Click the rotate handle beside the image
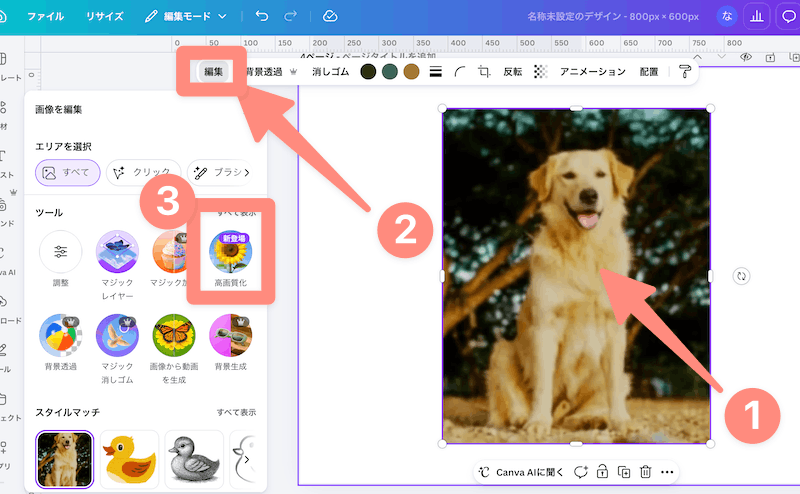The width and height of the screenshot is (800, 494). coord(741,276)
